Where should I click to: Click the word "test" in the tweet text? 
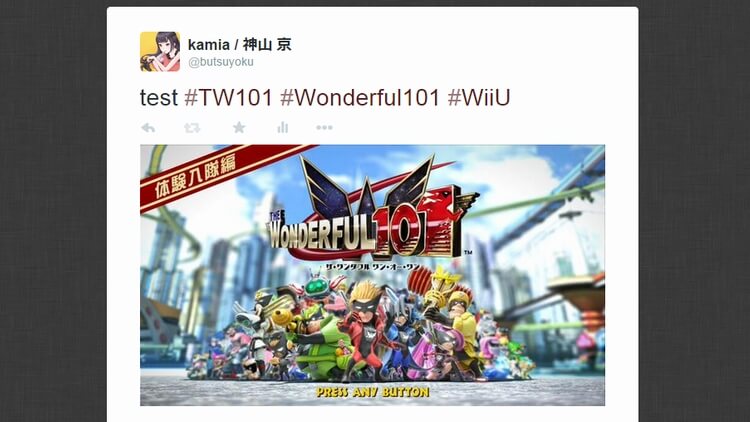coord(159,98)
